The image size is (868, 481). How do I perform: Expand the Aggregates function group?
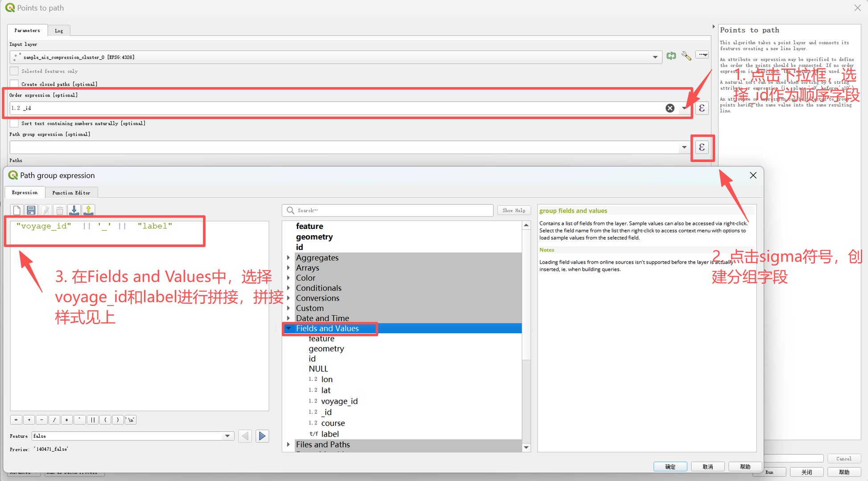(x=288, y=258)
